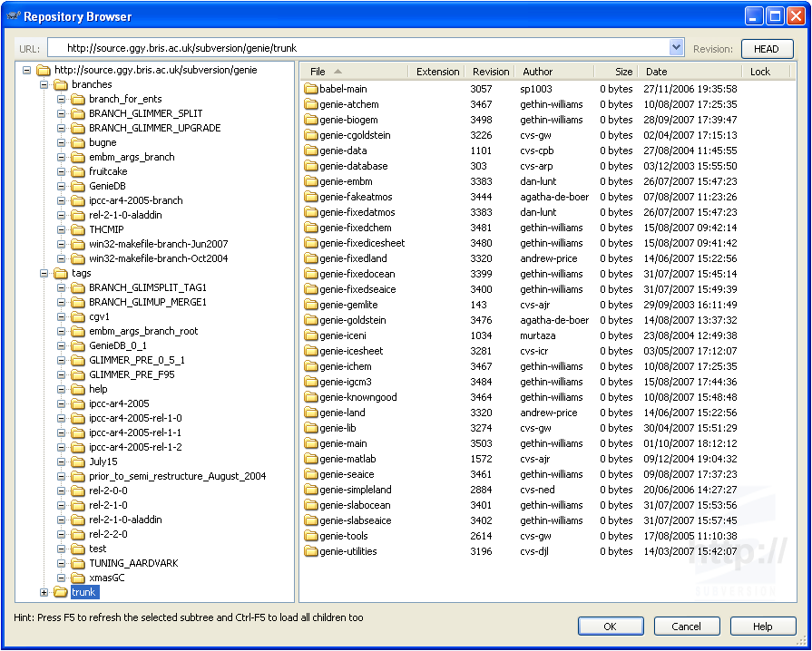
Task: Collapse the branches tree node
Action: point(44,84)
